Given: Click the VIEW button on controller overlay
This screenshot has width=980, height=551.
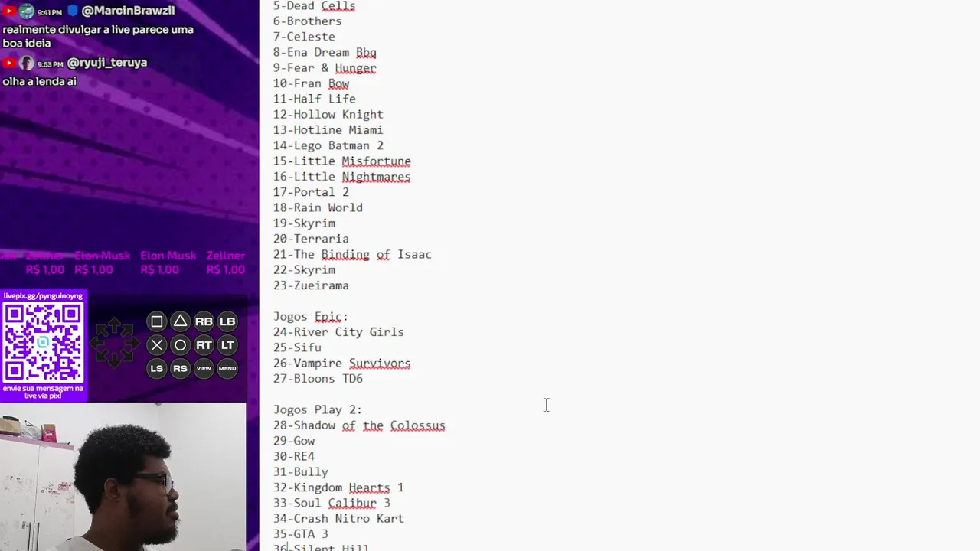Looking at the screenshot, I should click(204, 368).
